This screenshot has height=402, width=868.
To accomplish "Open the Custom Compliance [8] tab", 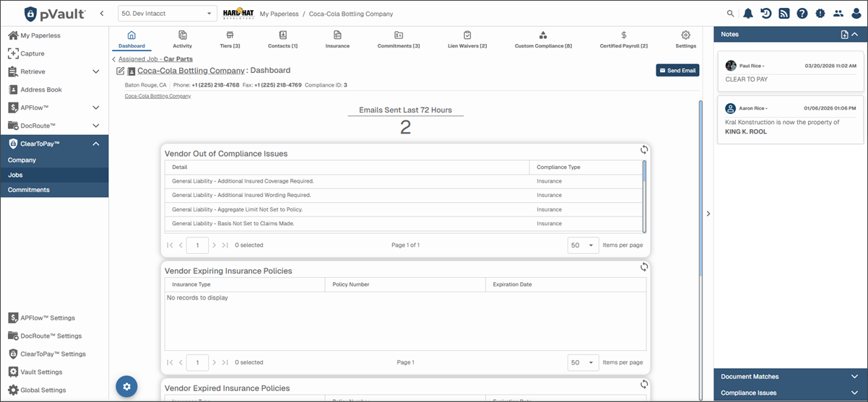I will click(x=543, y=40).
